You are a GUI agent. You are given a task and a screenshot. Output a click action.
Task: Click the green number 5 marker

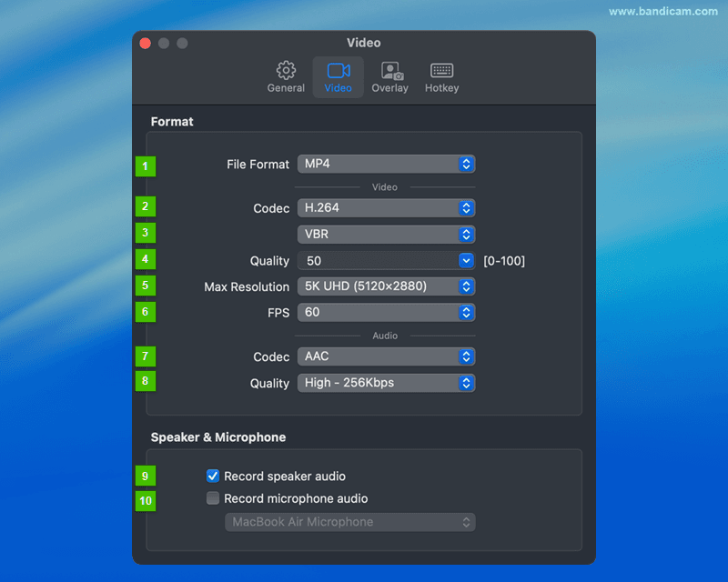coord(146,286)
